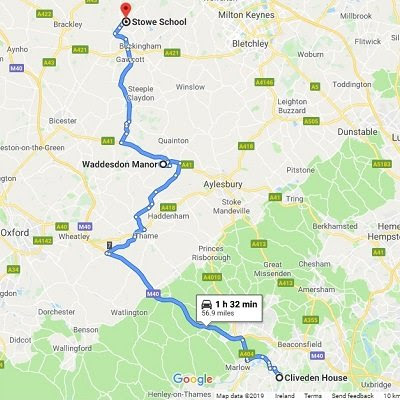Click the Dunstable town label
Image resolution: width=400 pixels, height=400 pixels.
pyautogui.click(x=358, y=132)
